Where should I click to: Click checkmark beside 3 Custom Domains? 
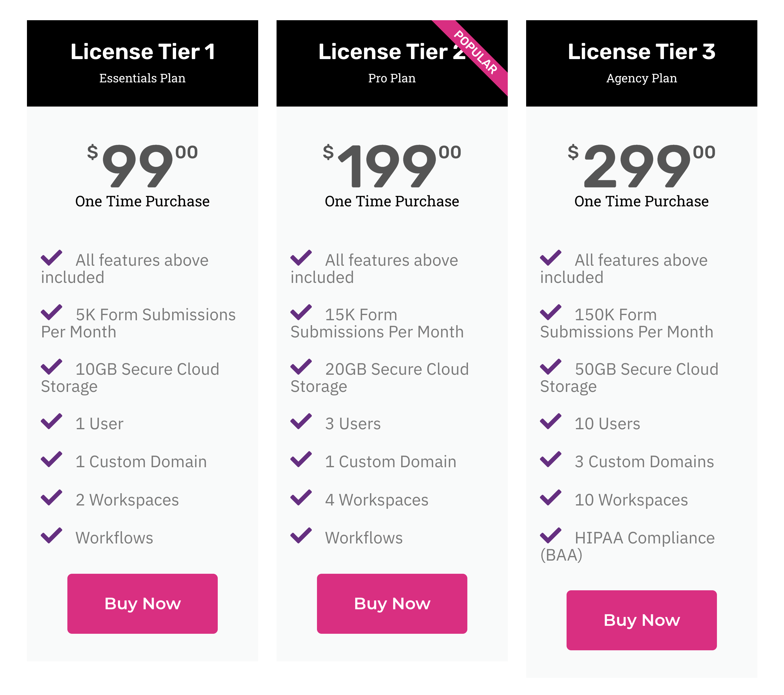click(x=551, y=459)
